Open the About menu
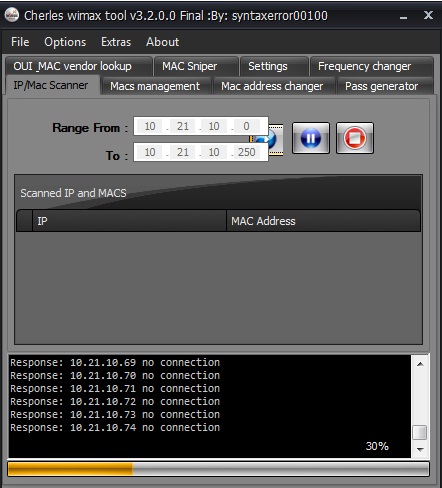Viewport: 442px width, 488px height. tap(162, 42)
